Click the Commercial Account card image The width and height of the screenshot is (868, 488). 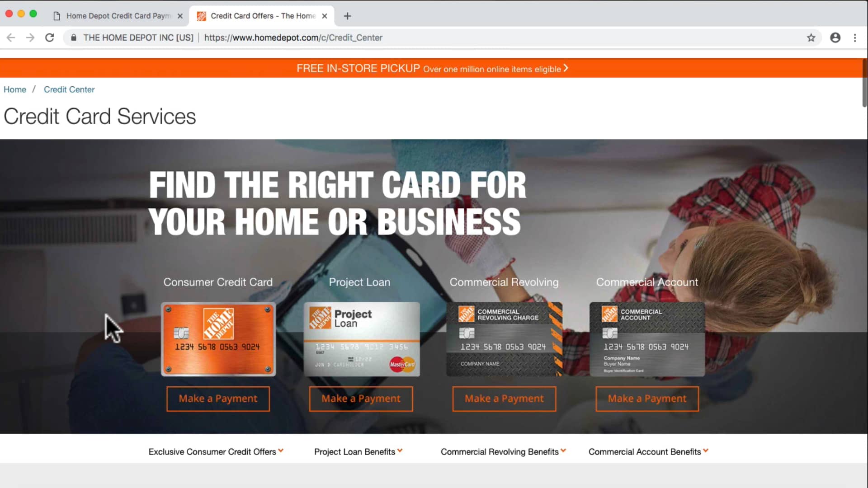click(647, 338)
